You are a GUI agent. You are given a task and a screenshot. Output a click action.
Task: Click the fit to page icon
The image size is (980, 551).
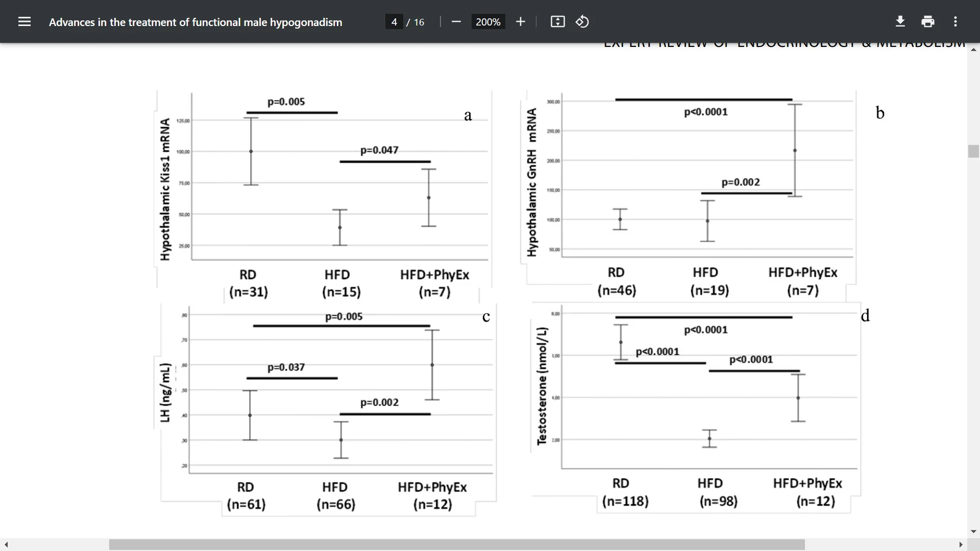coord(557,21)
